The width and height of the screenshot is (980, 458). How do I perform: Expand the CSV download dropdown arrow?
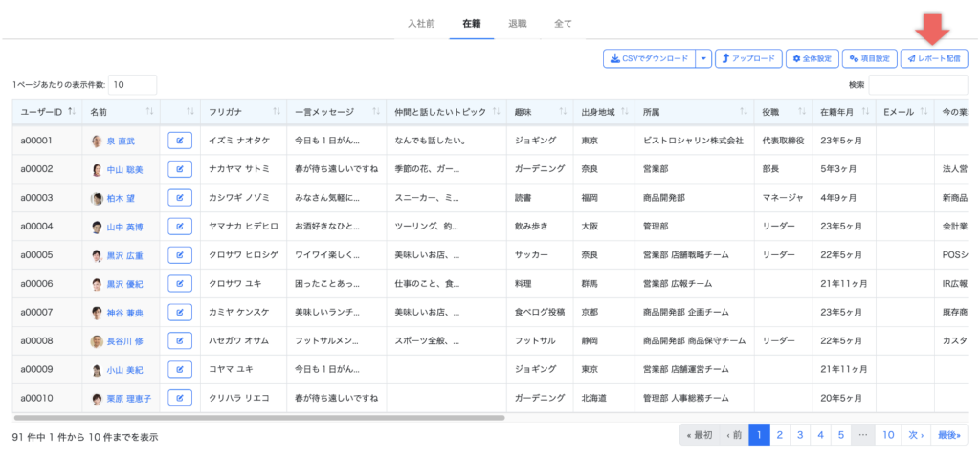[703, 59]
